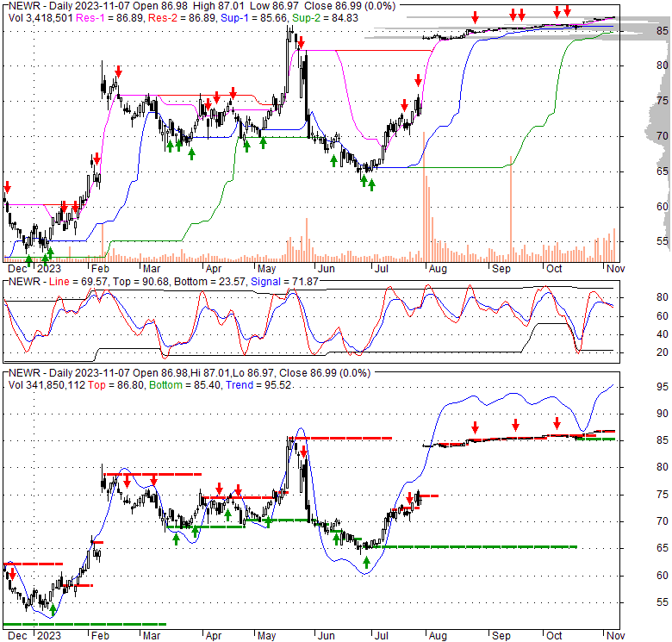The width and height of the screenshot is (672, 642).
Task: Click 'Hi 87.01' in bottom chart header
Action: pyautogui.click(x=211, y=373)
